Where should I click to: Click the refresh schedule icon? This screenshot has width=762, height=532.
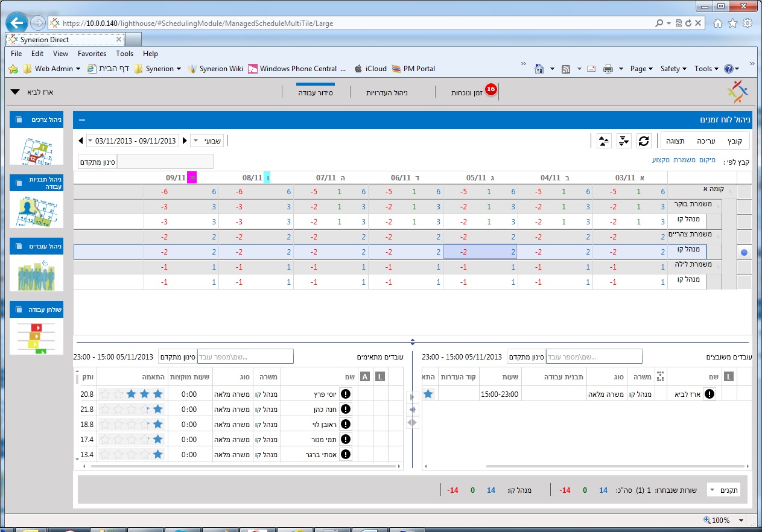coord(644,141)
